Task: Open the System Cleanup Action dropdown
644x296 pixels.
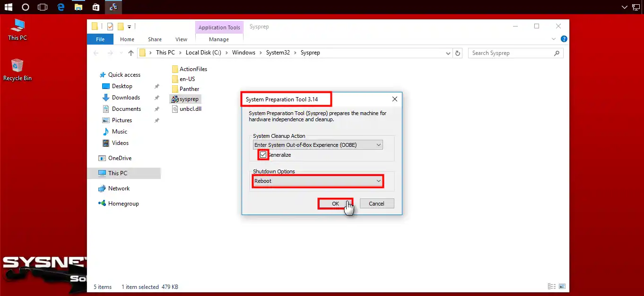Action: 378,144
